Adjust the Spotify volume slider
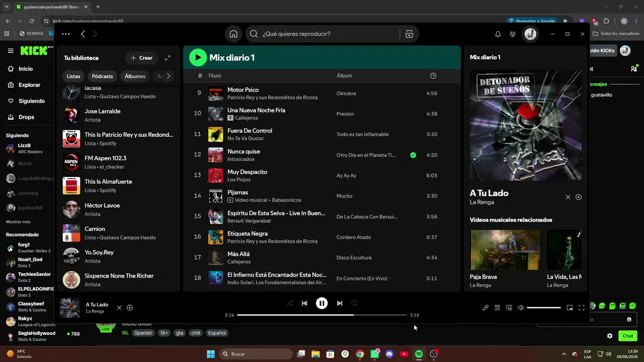 tap(544, 308)
